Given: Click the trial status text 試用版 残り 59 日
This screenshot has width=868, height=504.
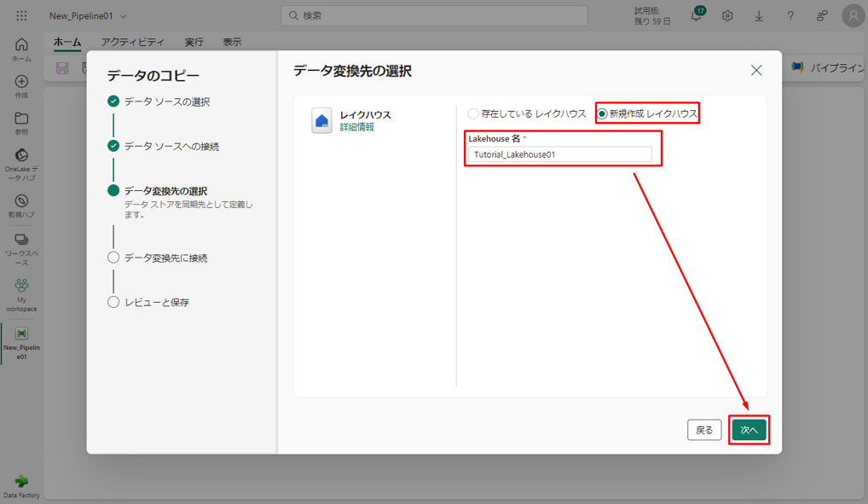Looking at the screenshot, I should (x=652, y=16).
